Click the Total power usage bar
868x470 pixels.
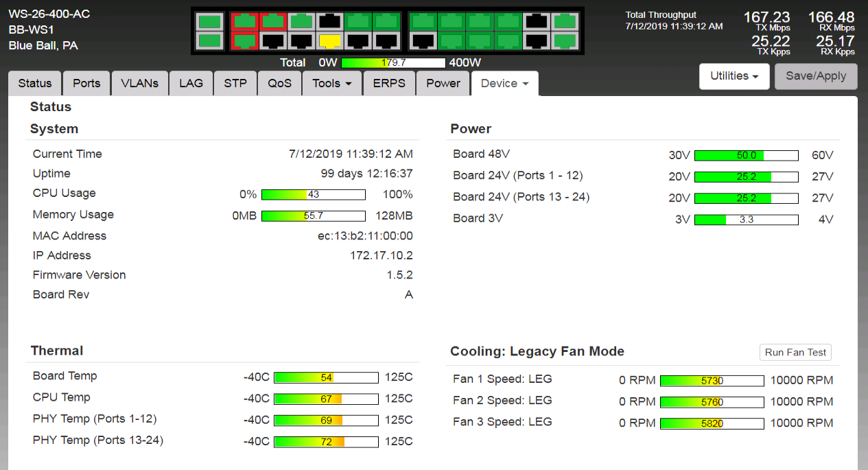[x=393, y=62]
